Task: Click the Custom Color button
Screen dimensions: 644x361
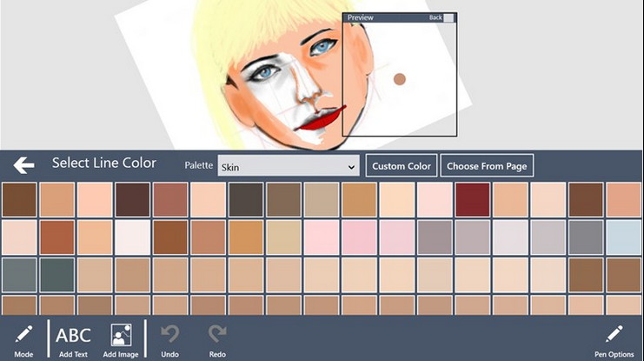Action: point(402,165)
